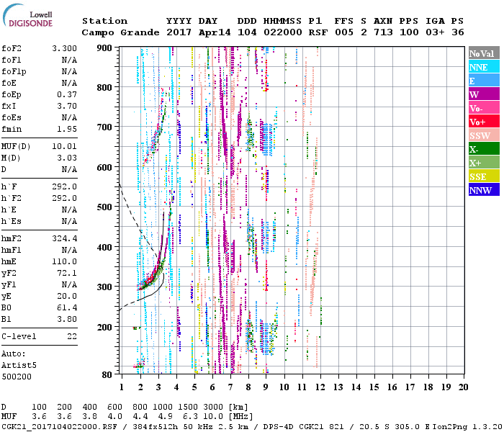The image size is (504, 432).
Task: Click the h`F label
Action: [x=9, y=186]
